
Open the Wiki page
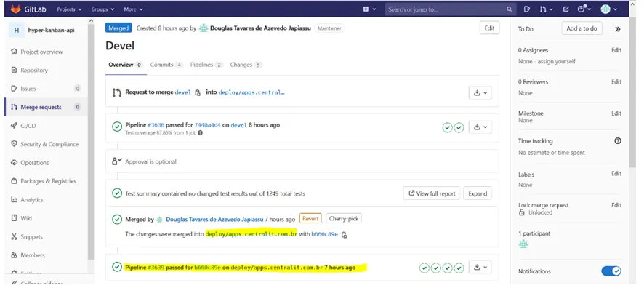pyautogui.click(x=26, y=218)
